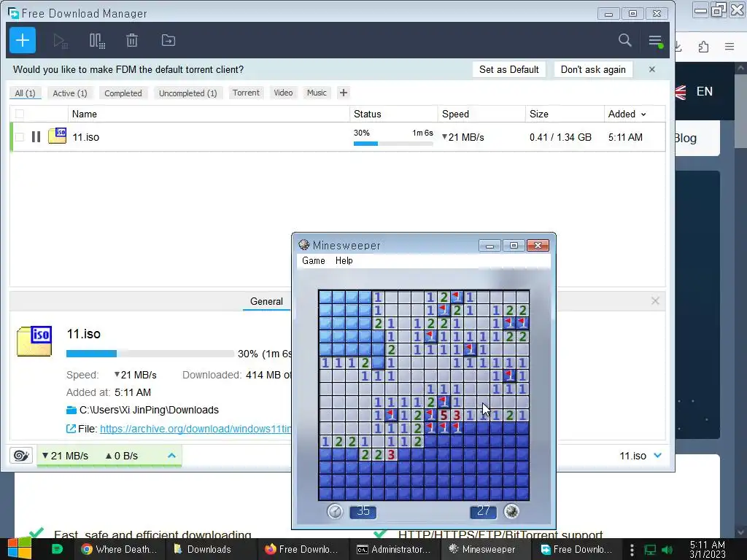Expand the 11.iso dropdown at bottom right
Viewport: 747px width, 560px height.
[x=658, y=456]
